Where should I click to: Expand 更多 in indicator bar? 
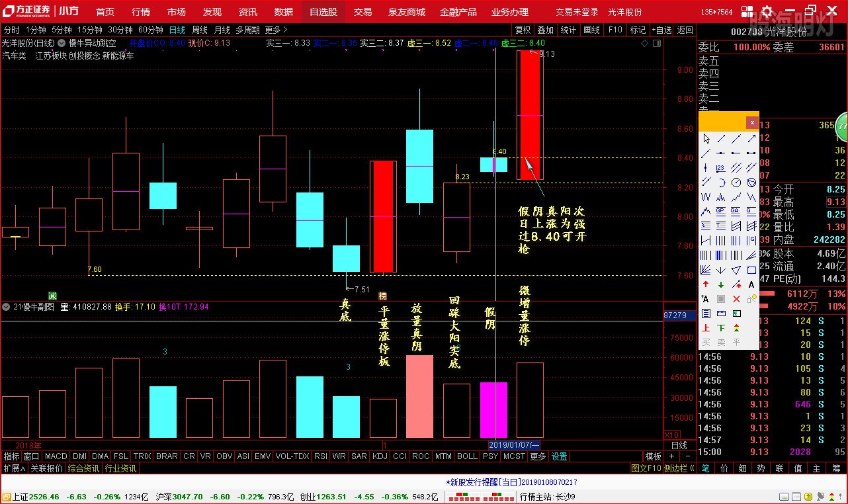point(539,456)
